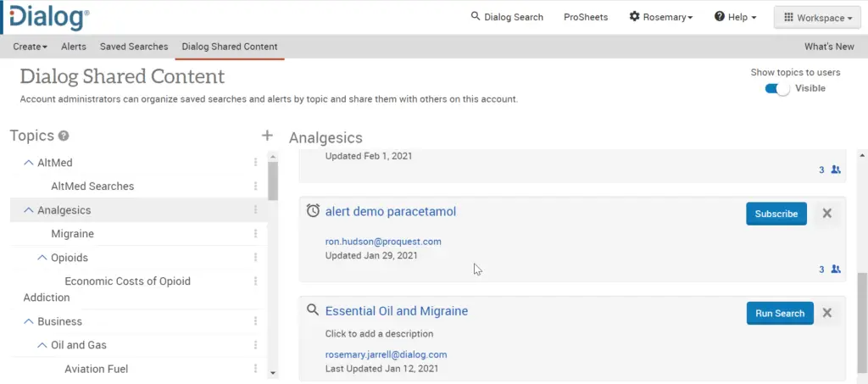
Task: Add a new topic with plus icon
Action: coord(267,136)
